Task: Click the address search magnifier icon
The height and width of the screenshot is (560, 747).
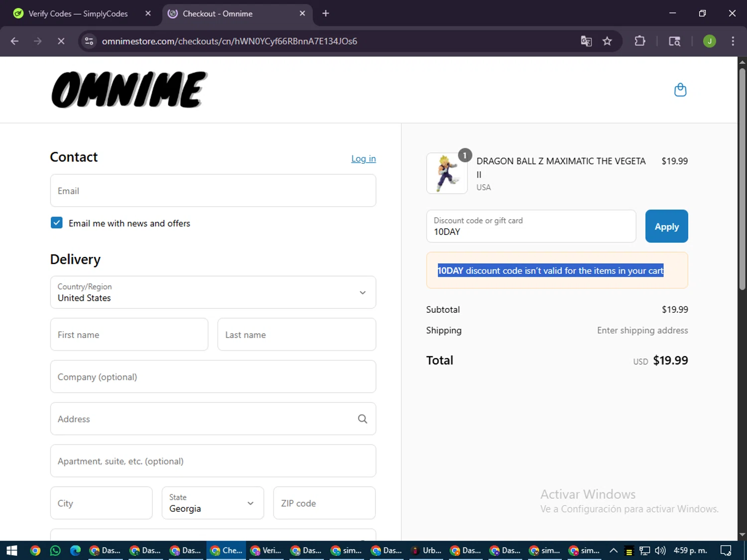Action: pos(363,419)
